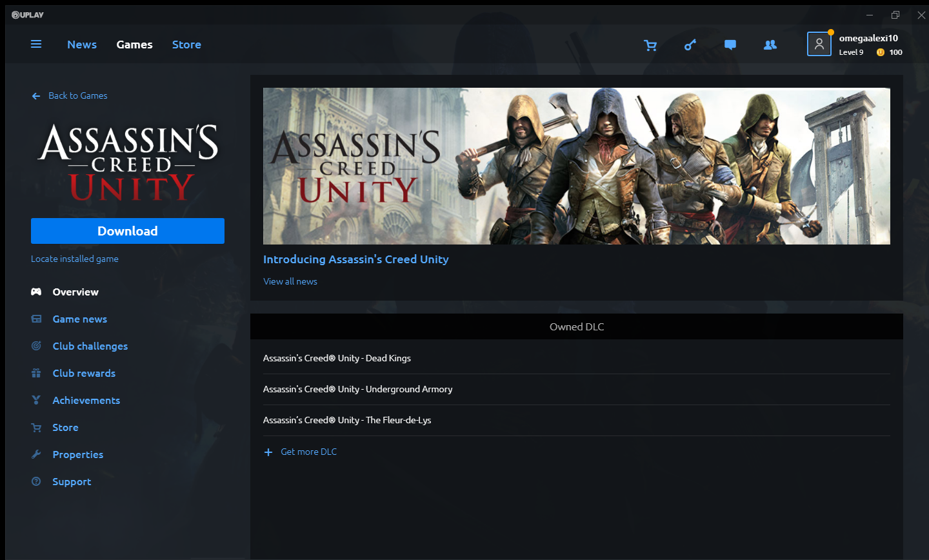Click the Properties wrench icon

[36, 455]
